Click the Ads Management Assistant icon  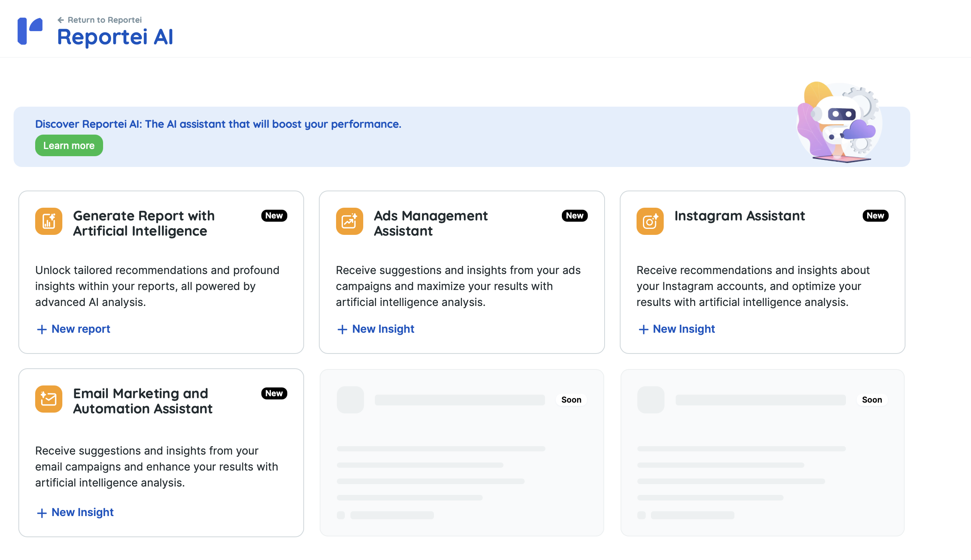coord(349,221)
